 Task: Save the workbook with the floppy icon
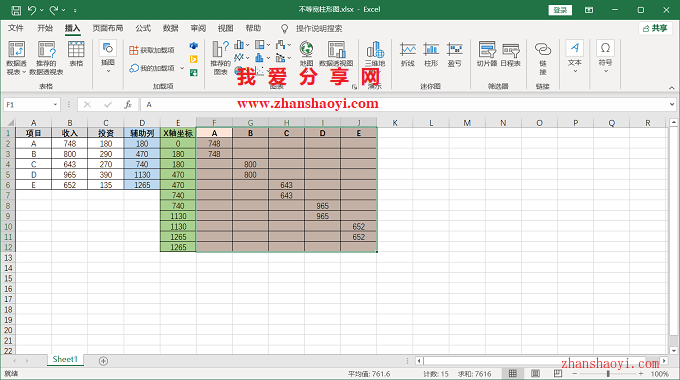point(16,10)
